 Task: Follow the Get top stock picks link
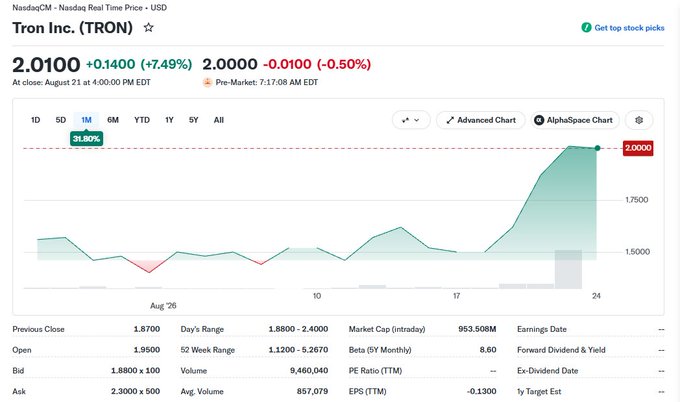coord(629,28)
